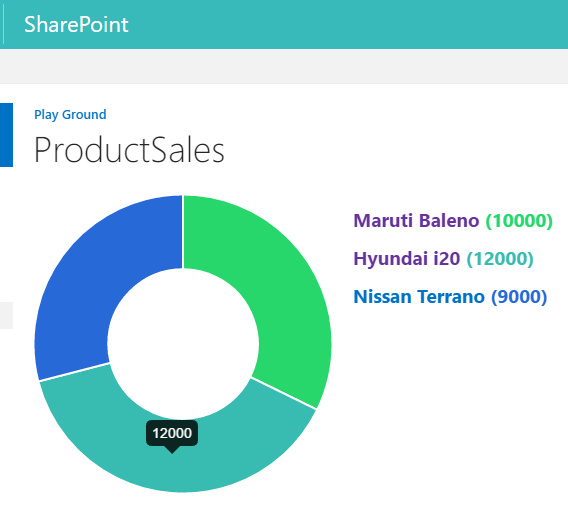The height and width of the screenshot is (505, 568).
Task: Open the Play Ground site link
Action: click(70, 114)
